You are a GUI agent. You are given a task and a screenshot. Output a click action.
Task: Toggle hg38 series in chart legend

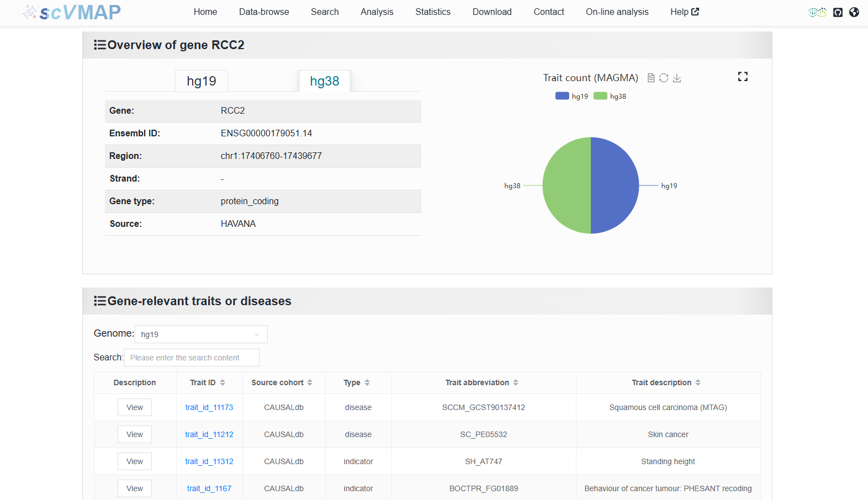pyautogui.click(x=610, y=96)
